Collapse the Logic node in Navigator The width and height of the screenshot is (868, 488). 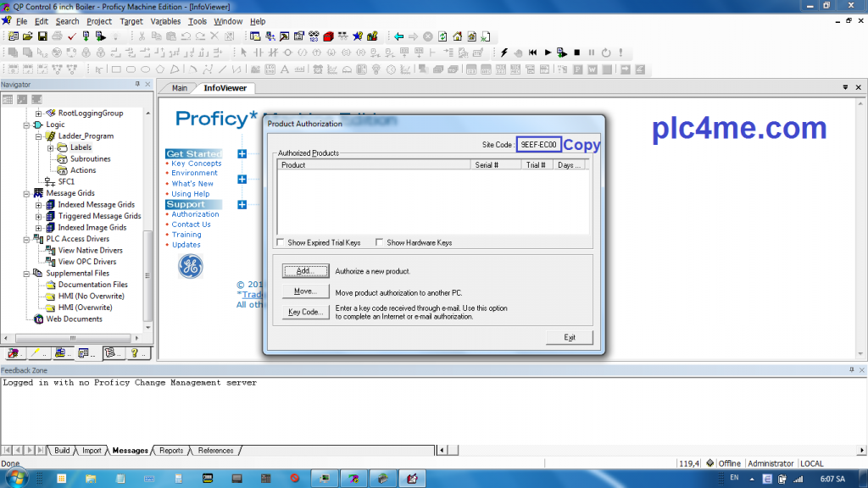[26, 125]
